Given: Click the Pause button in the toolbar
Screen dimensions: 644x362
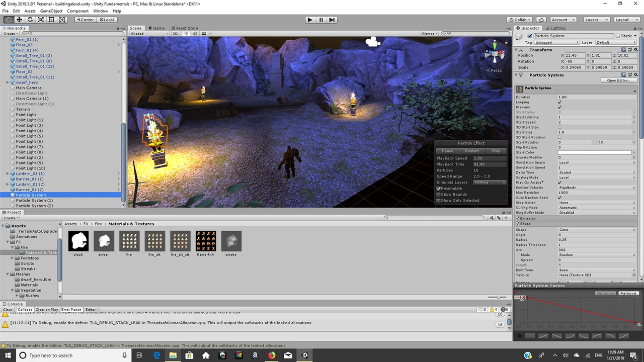Looking at the screenshot, I should (321, 20).
